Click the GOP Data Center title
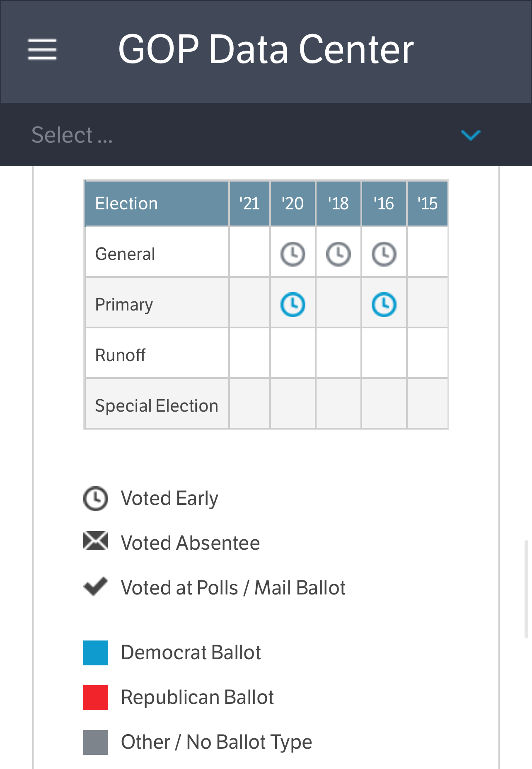Image resolution: width=532 pixels, height=769 pixels. click(266, 49)
